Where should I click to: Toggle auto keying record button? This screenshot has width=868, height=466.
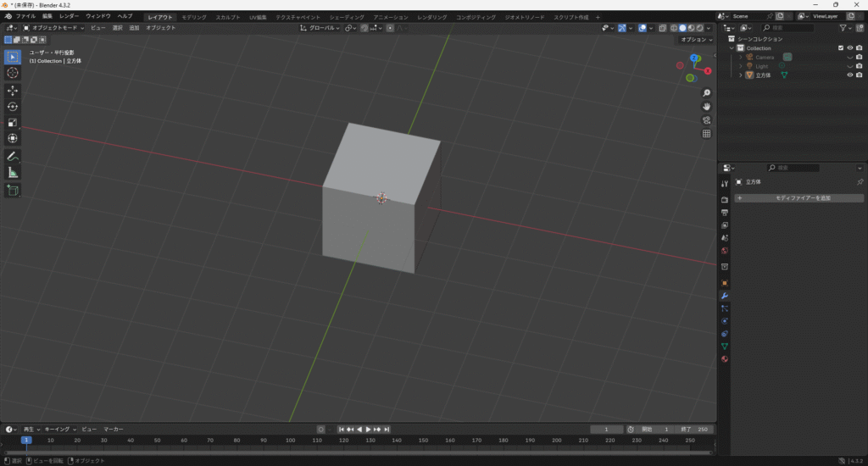click(x=320, y=430)
